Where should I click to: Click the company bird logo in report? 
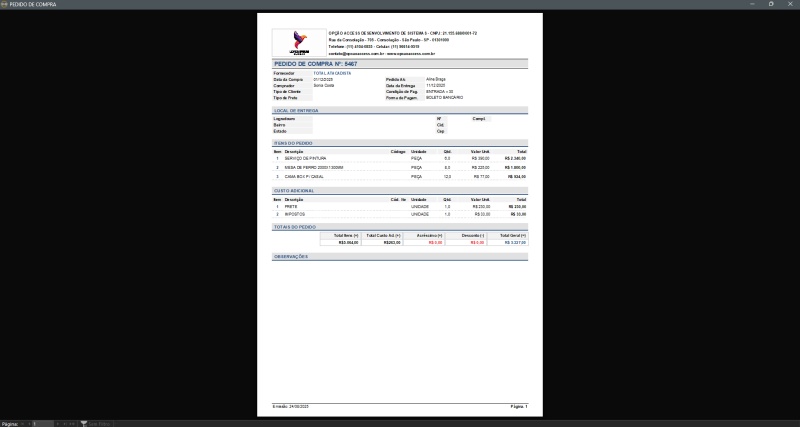click(x=299, y=42)
